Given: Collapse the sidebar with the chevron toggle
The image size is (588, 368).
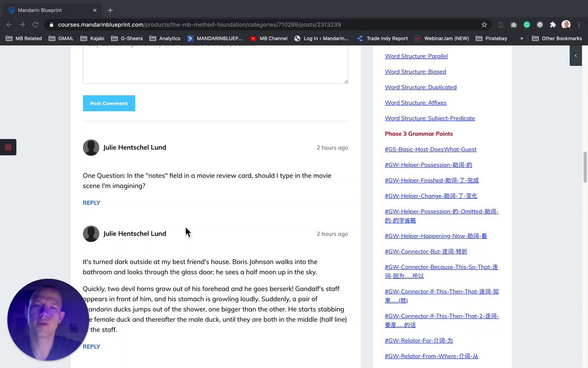Looking at the screenshot, I should pos(576,56).
